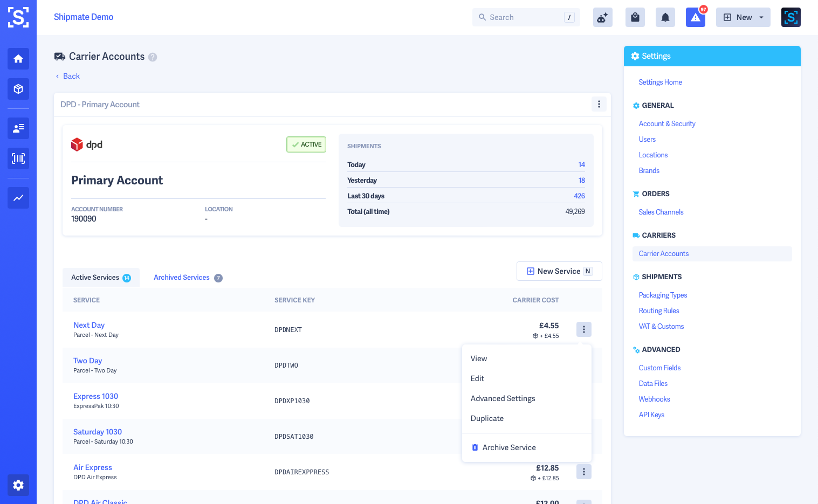Image resolution: width=818 pixels, height=504 pixels.
Task: Open the DPD Primary Account kebab menu
Action: pos(599,104)
